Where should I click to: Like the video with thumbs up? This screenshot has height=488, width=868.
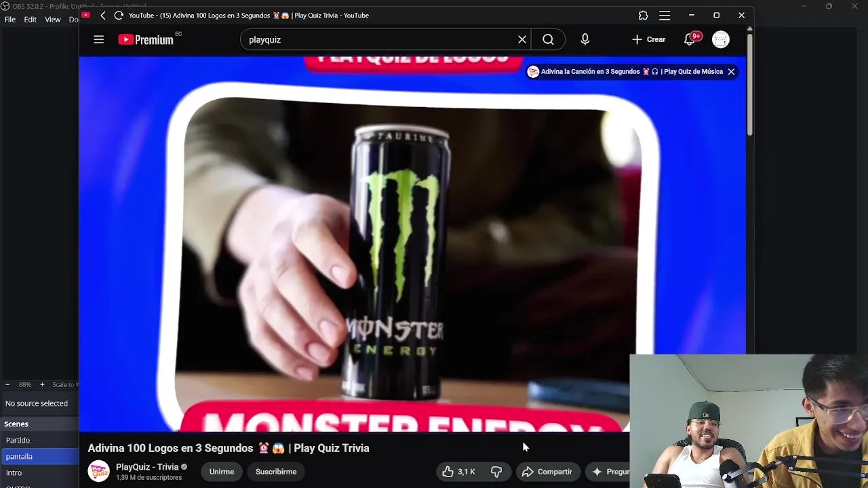[x=458, y=472]
